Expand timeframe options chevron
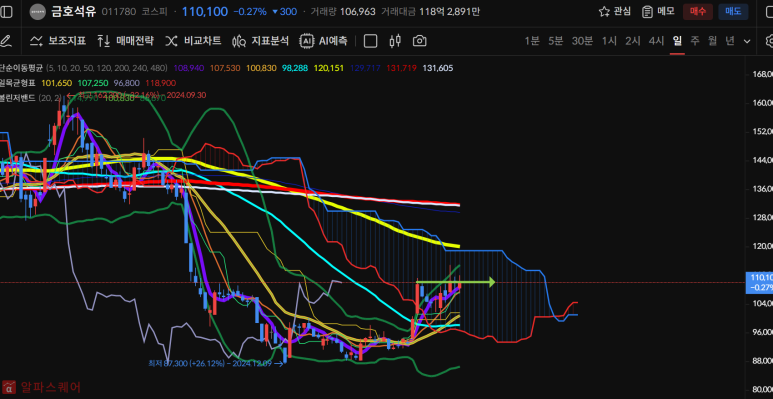This screenshot has height=399, width=773. click(x=747, y=41)
